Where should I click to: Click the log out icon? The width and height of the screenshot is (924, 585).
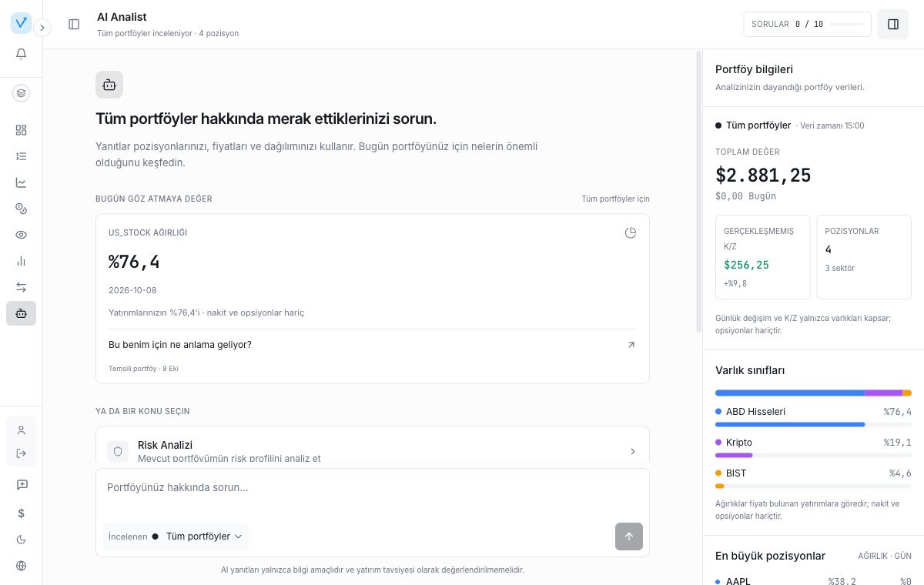click(21, 453)
